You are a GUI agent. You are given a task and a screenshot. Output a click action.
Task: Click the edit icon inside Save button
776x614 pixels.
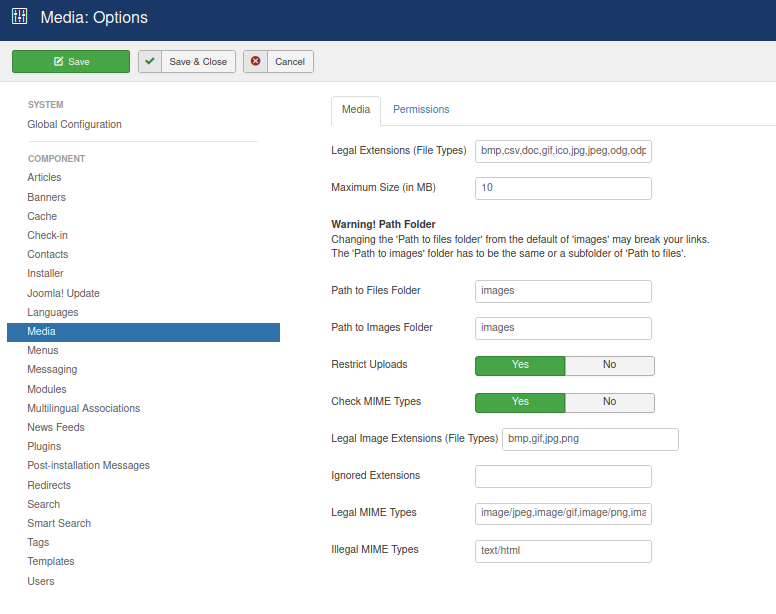pos(58,61)
